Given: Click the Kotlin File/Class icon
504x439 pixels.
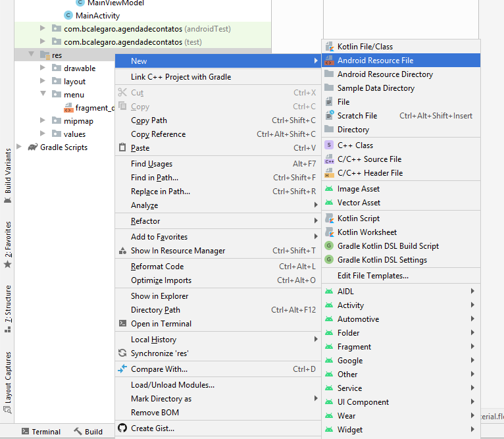Looking at the screenshot, I should [x=329, y=47].
